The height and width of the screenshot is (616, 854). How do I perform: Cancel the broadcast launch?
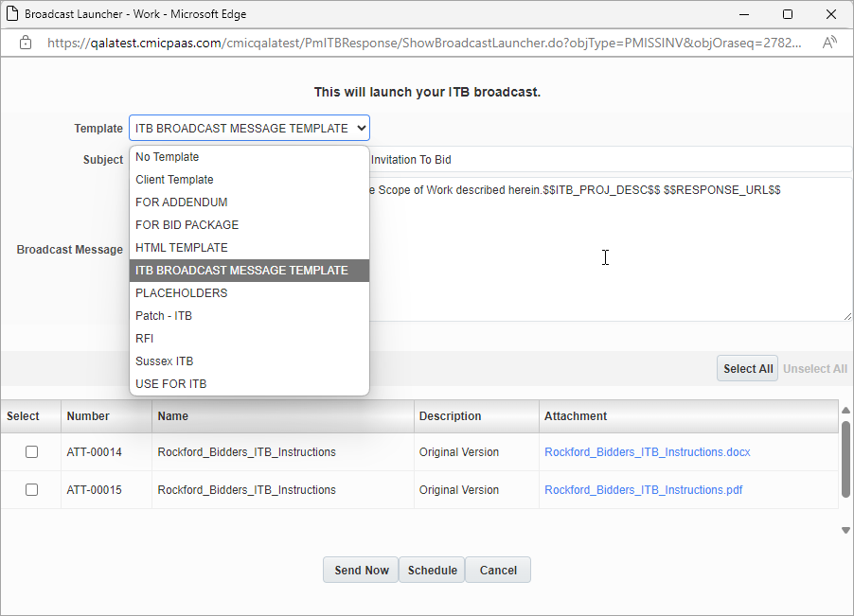tap(498, 570)
